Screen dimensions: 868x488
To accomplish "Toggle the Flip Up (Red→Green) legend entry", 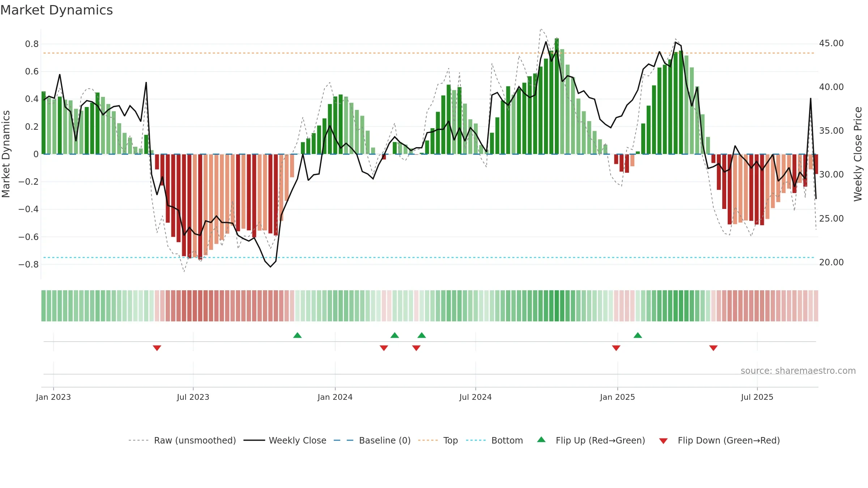I will point(591,440).
